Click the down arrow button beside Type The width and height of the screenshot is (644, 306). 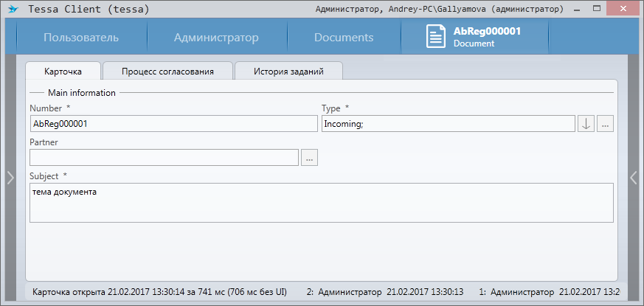586,124
